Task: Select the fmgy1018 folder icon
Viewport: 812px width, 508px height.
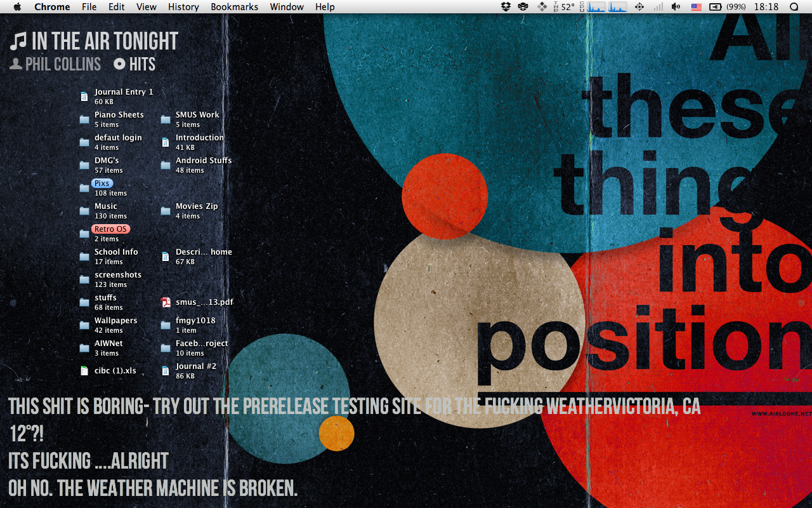Action: (165, 325)
